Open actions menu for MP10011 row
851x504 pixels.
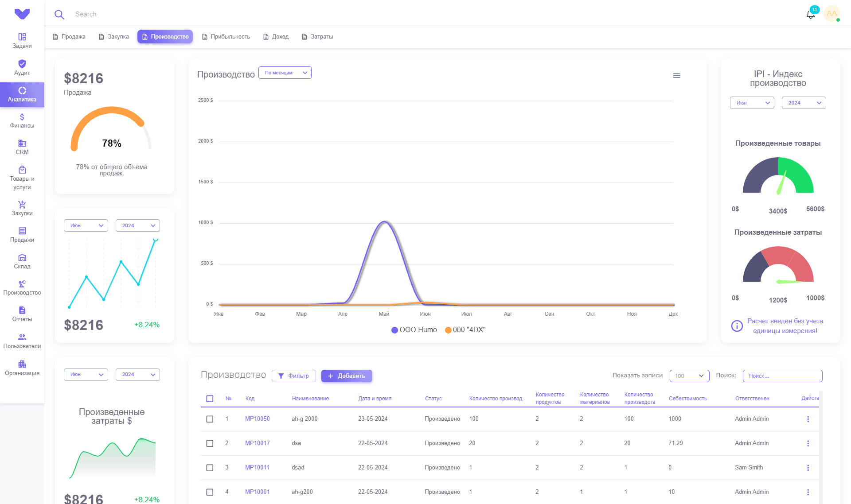808,468
